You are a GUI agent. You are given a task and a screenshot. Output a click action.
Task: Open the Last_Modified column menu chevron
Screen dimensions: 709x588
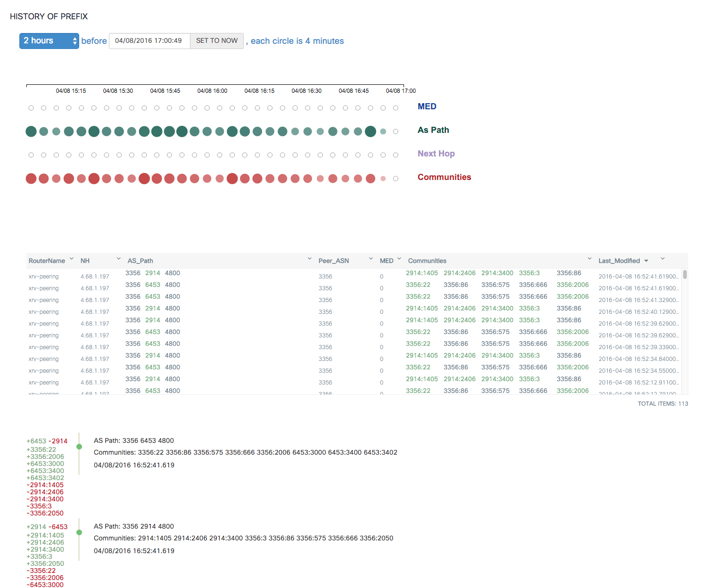(x=663, y=259)
